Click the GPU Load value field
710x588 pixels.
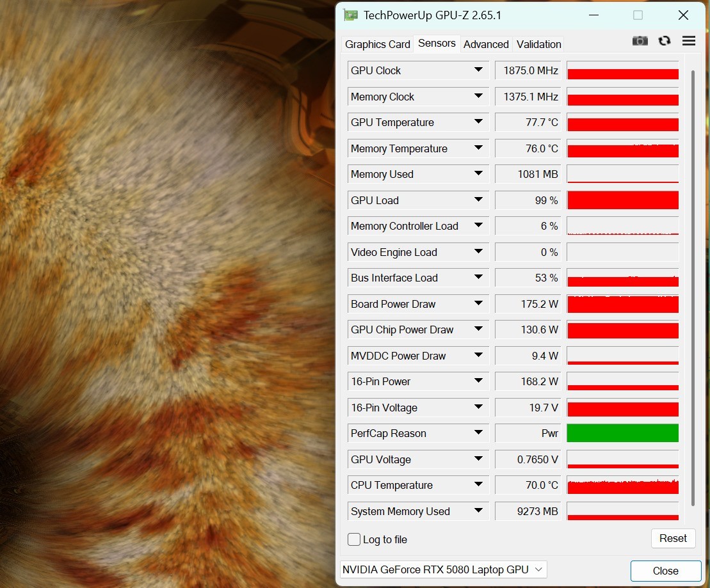[x=528, y=200]
